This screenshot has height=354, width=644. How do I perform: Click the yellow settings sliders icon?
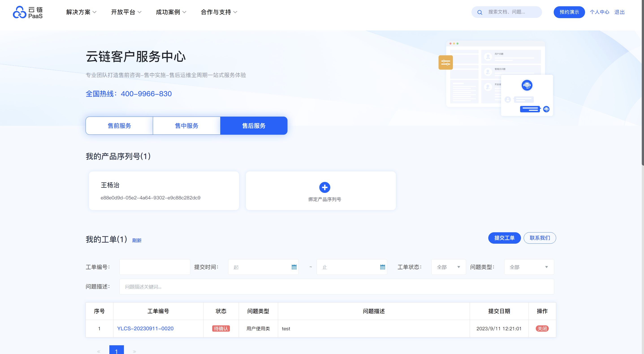pos(445,62)
